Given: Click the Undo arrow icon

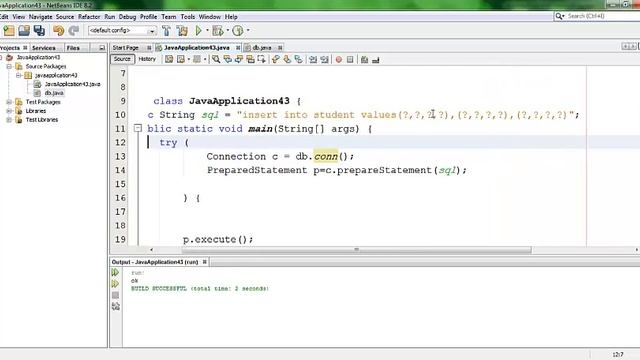Looking at the screenshot, I should pos(59,31).
